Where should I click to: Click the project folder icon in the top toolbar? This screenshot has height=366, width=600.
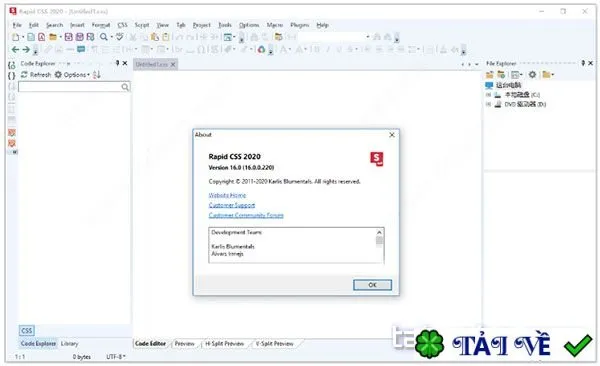279,37
